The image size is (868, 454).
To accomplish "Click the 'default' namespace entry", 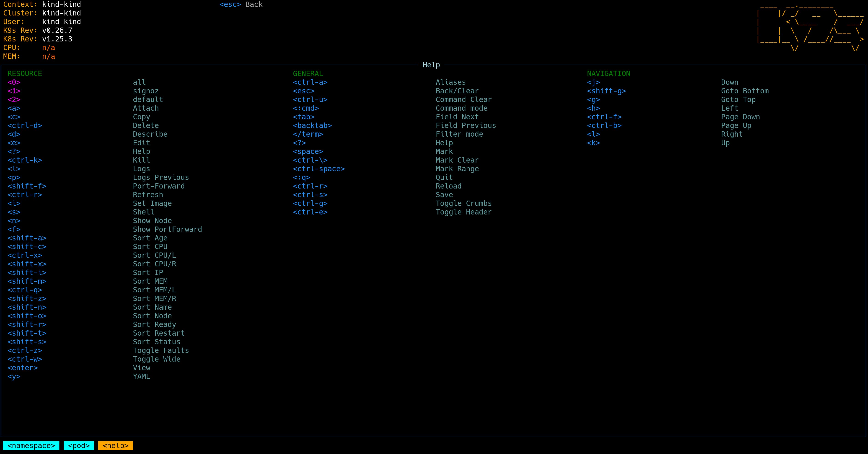I will (148, 100).
